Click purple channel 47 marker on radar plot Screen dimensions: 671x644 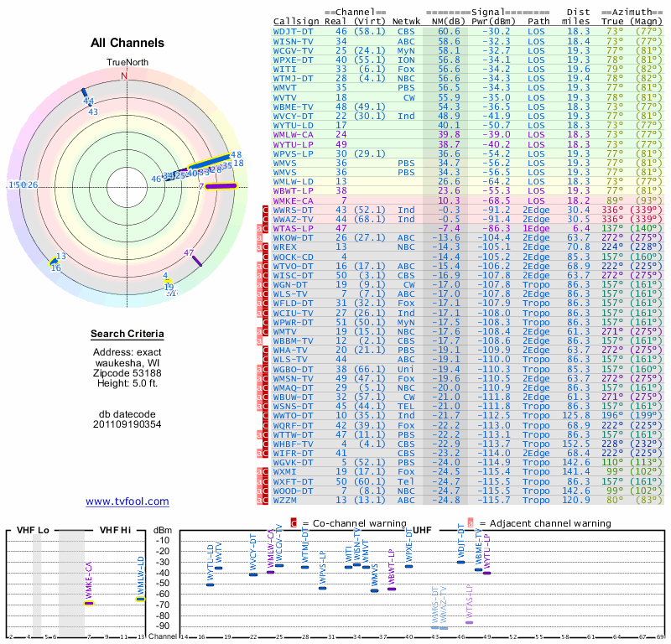pos(196,261)
